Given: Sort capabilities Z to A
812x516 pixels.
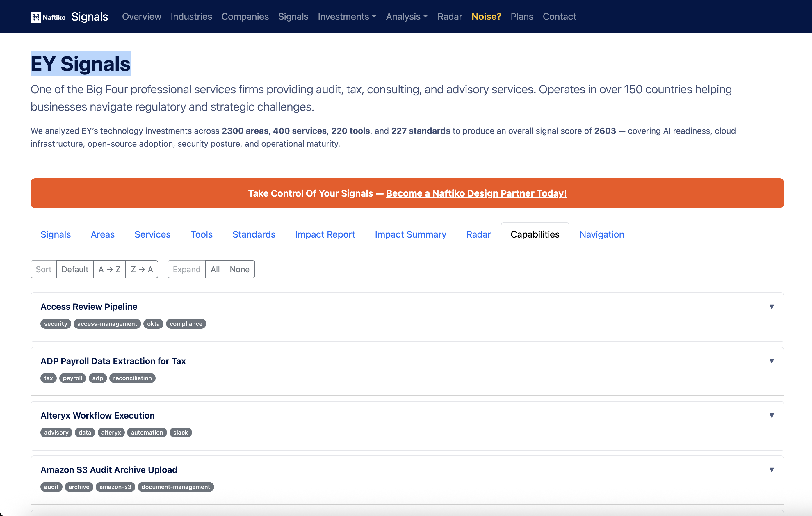Looking at the screenshot, I should (142, 269).
